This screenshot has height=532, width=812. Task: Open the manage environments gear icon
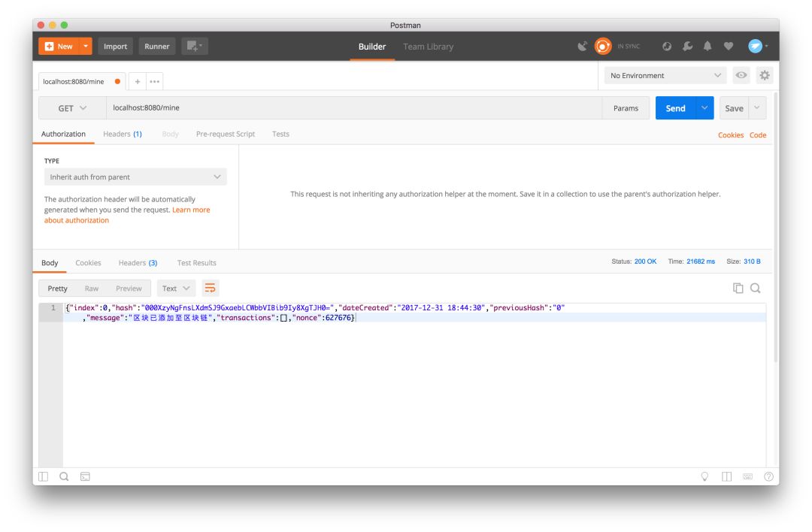(x=765, y=76)
